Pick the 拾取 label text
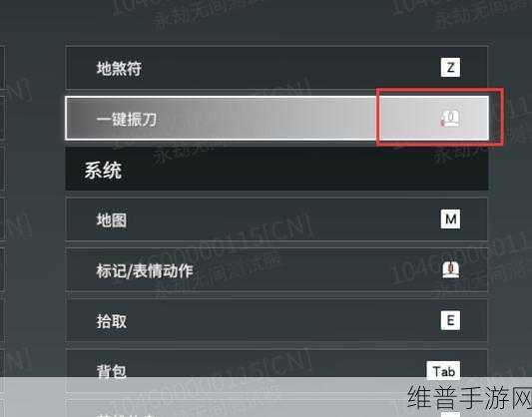The image size is (532, 417). coord(112,321)
